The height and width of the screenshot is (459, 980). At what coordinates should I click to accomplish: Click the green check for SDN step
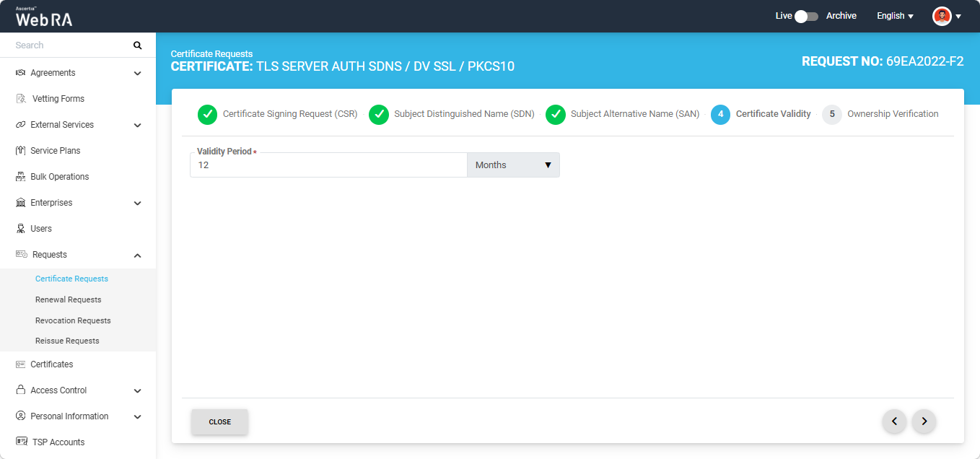pyautogui.click(x=379, y=115)
